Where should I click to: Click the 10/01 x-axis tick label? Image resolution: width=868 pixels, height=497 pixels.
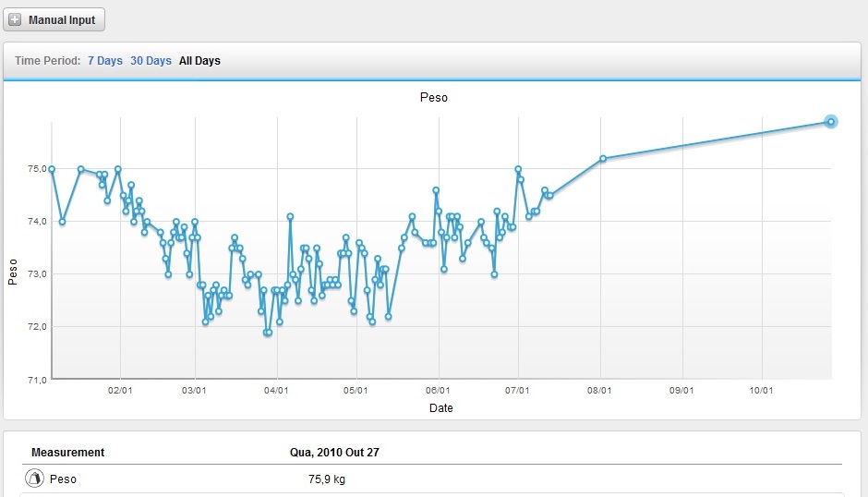tap(762, 391)
